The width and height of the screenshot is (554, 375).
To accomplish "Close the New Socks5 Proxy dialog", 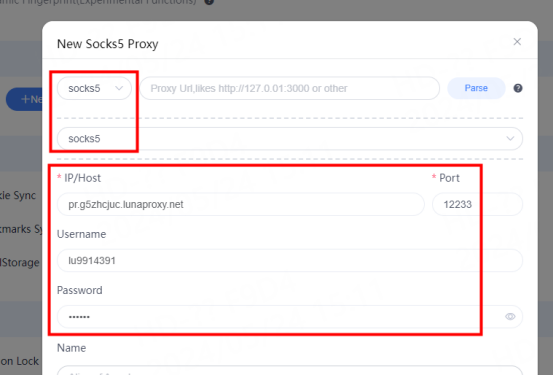I will pos(517,42).
